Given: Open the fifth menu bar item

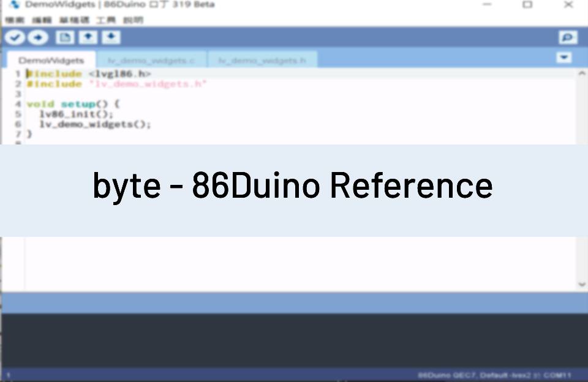Looking at the screenshot, I should 133,20.
